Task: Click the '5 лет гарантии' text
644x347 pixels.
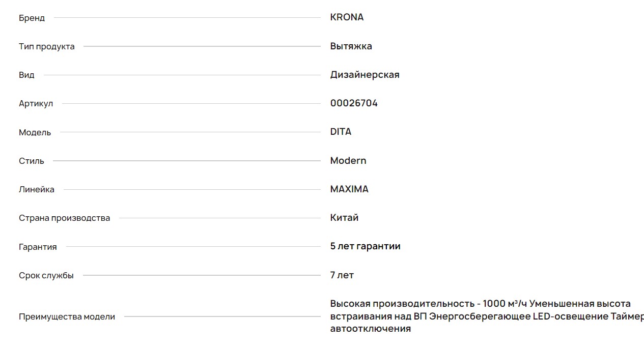Action: click(365, 246)
